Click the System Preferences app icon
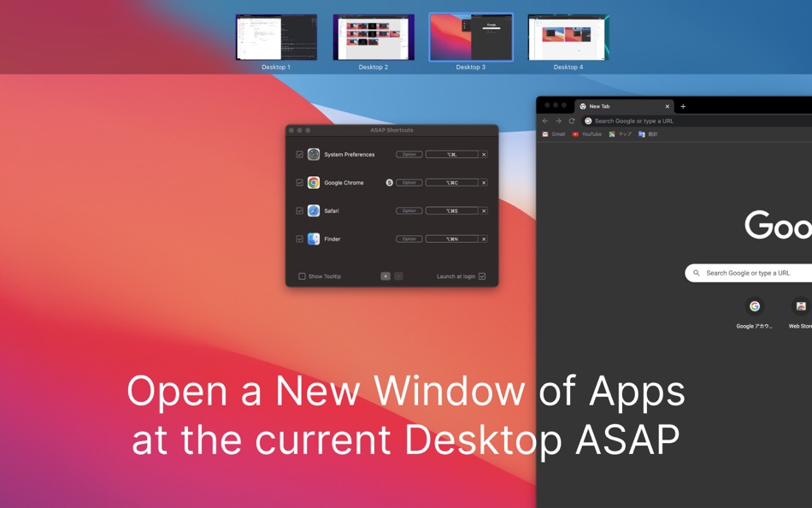Screen dimensions: 812x508 314,155
